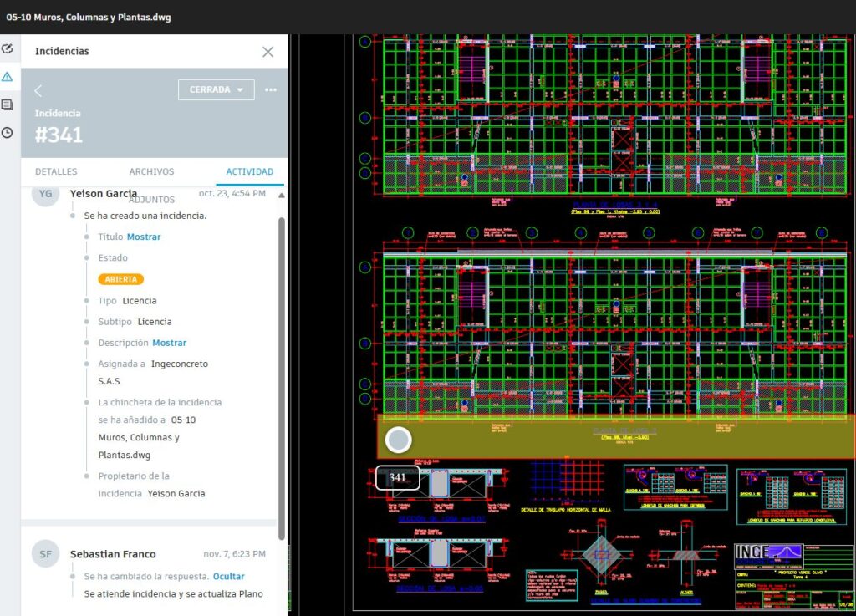Select the Incidencias warning triangle icon

8,77
